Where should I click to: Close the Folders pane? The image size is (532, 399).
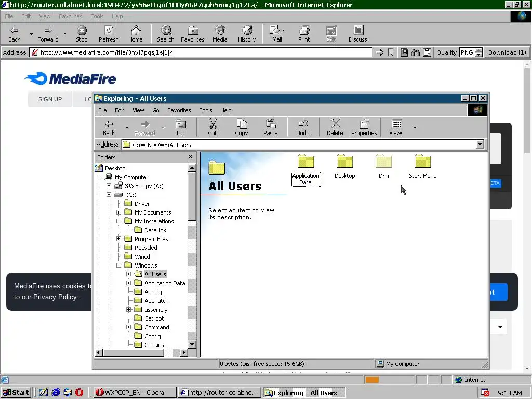click(x=190, y=157)
